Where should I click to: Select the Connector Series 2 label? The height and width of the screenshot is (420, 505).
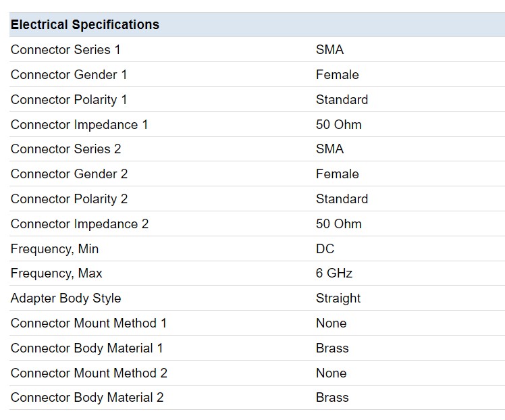(65, 149)
